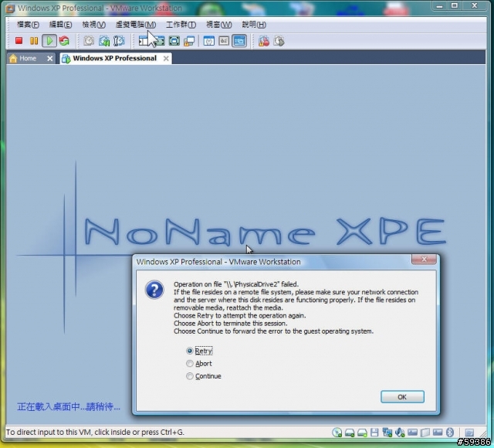
Task: Click the USB device icon next to Bluetooth icon
Action: (x=438, y=433)
